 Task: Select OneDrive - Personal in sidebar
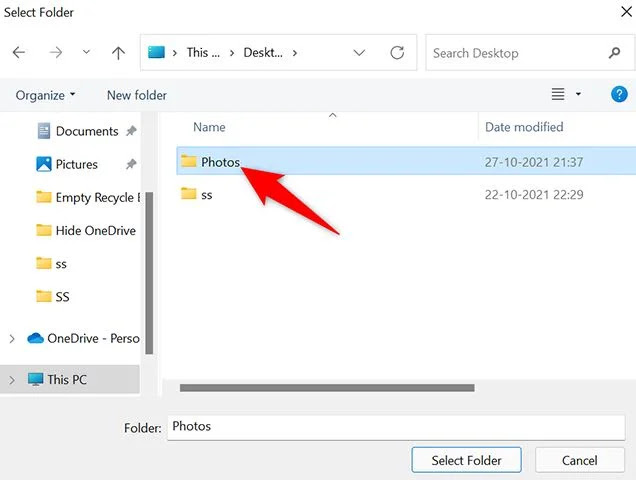pos(93,338)
